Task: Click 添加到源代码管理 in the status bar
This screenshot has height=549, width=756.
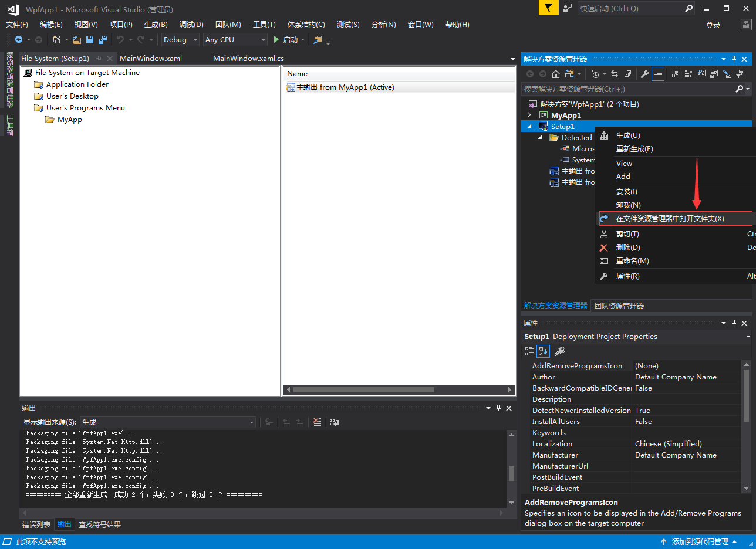Action: tap(700, 542)
